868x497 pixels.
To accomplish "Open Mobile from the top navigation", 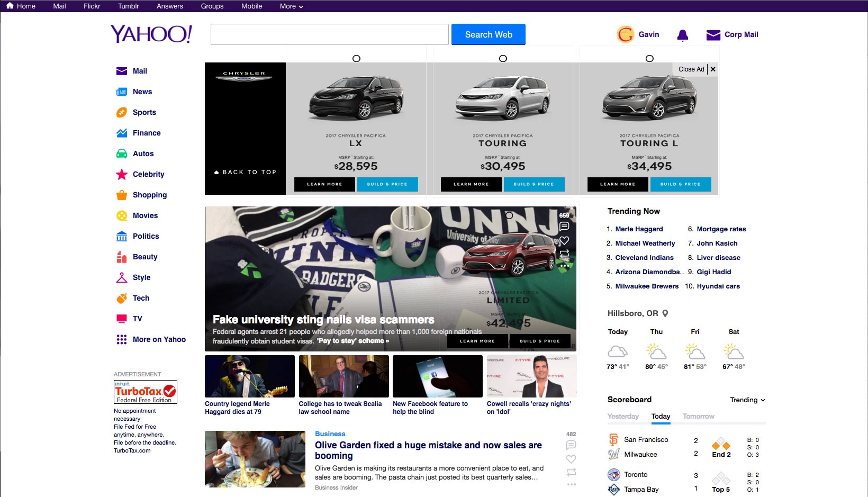I will tap(252, 6).
